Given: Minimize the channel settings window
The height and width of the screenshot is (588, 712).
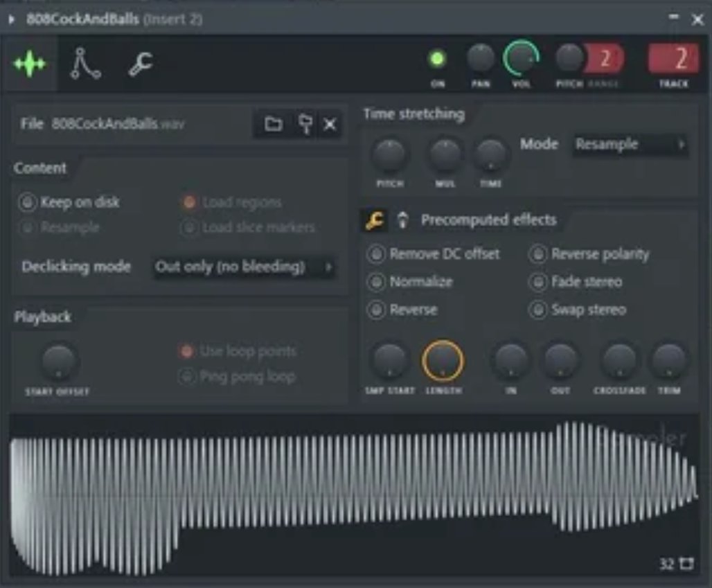Looking at the screenshot, I should [x=675, y=18].
